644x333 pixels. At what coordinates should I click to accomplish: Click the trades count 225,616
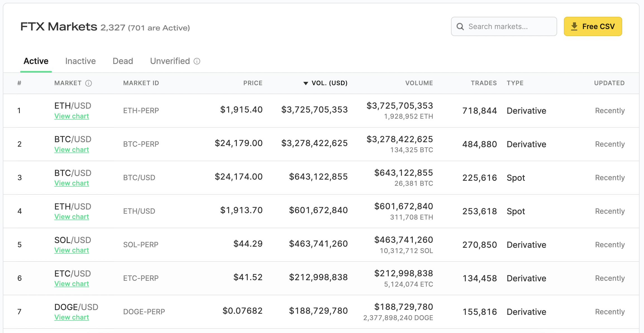click(x=480, y=178)
